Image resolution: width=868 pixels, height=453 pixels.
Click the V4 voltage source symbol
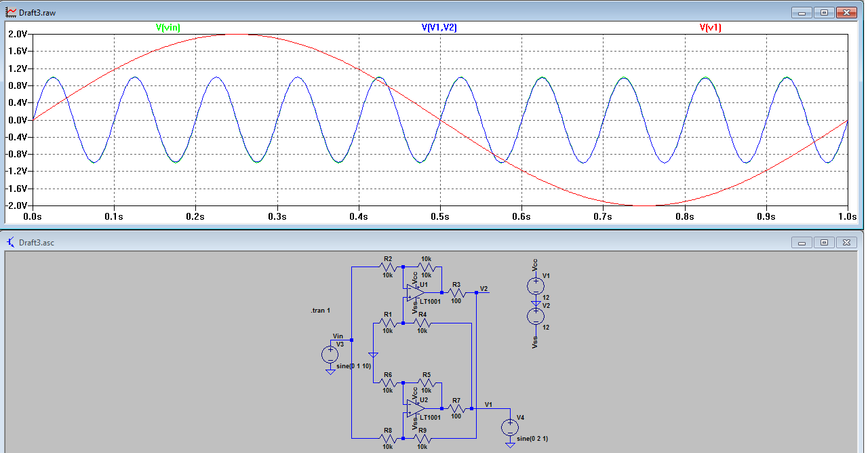pos(509,427)
